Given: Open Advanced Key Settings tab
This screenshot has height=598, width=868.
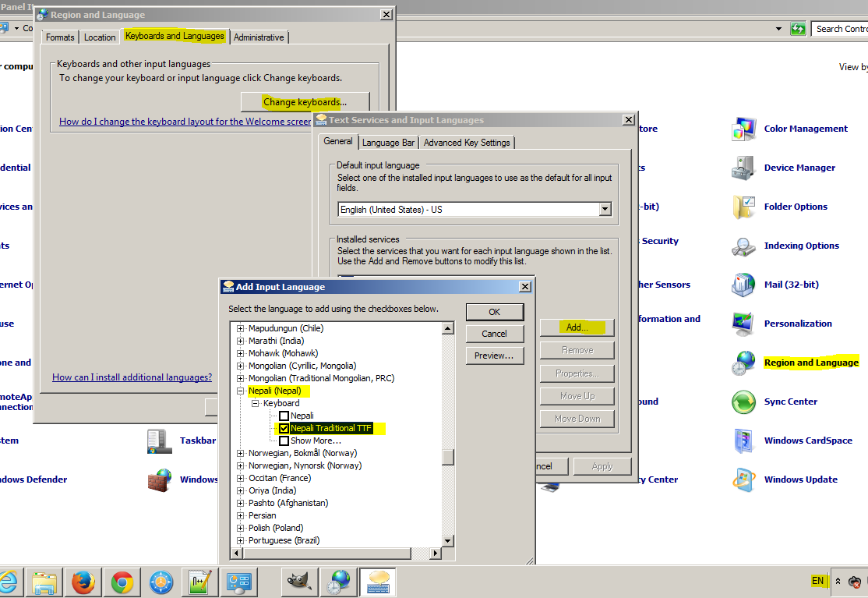Looking at the screenshot, I should click(x=467, y=143).
